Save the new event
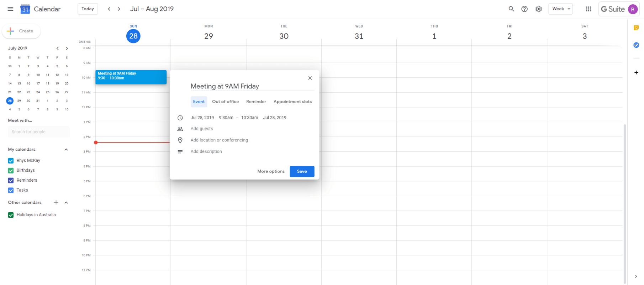This screenshot has height=285, width=644. click(302, 171)
